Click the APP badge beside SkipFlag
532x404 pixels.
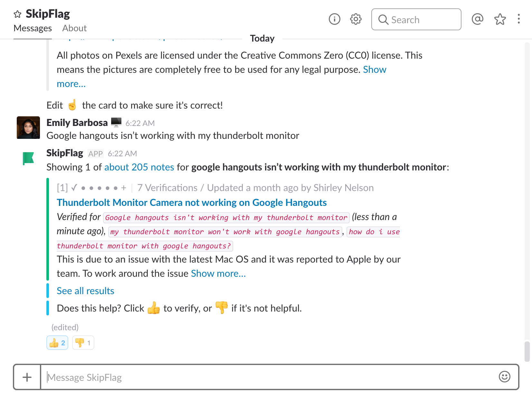click(95, 154)
